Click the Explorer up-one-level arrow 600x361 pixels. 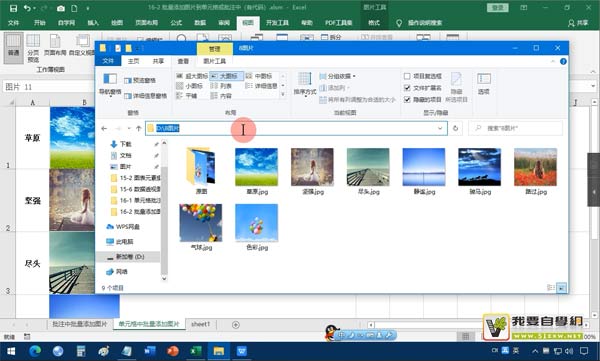139,129
